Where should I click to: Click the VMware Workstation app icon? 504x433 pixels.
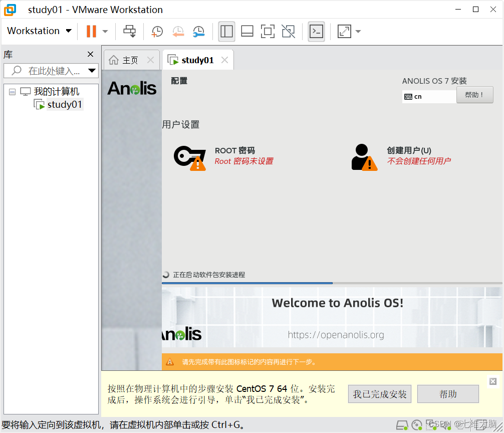click(x=10, y=10)
